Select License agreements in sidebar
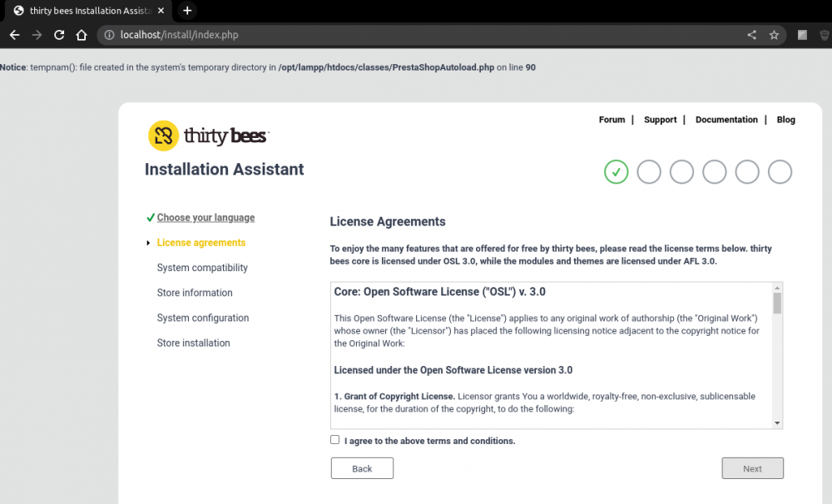This screenshot has width=832, height=504. [x=201, y=243]
